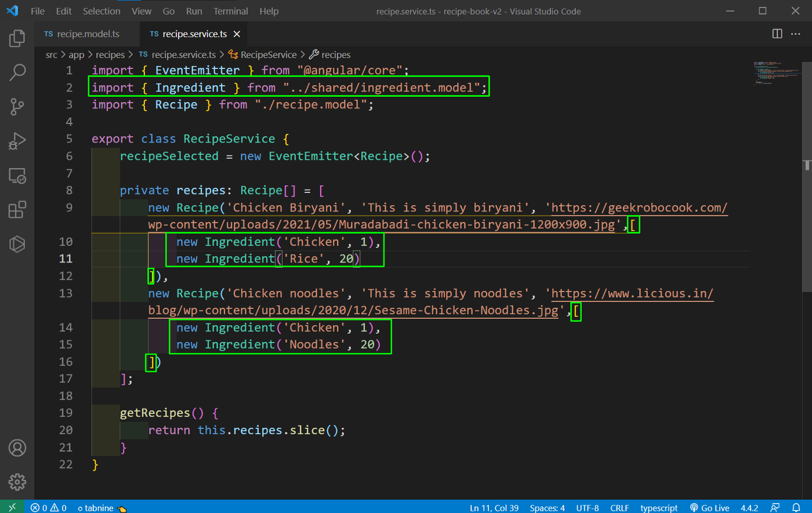Click the tabnine status bar item
812x513 pixels.
[x=101, y=508]
